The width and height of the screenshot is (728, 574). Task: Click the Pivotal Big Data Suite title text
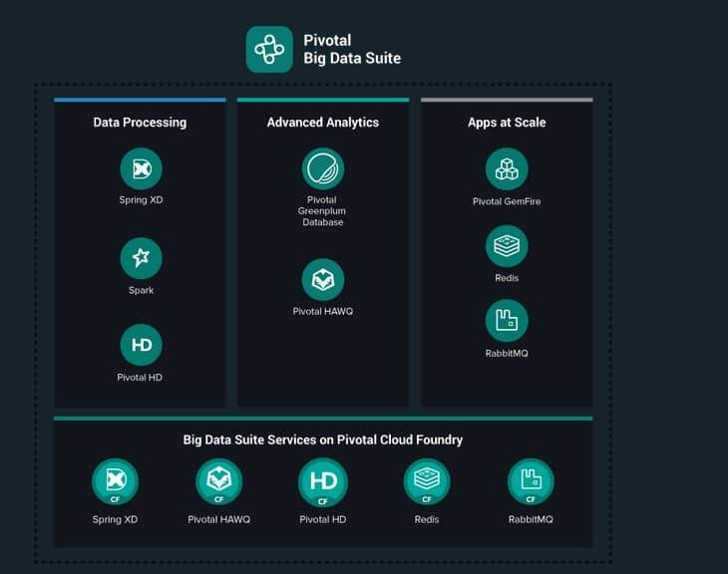tap(352, 49)
